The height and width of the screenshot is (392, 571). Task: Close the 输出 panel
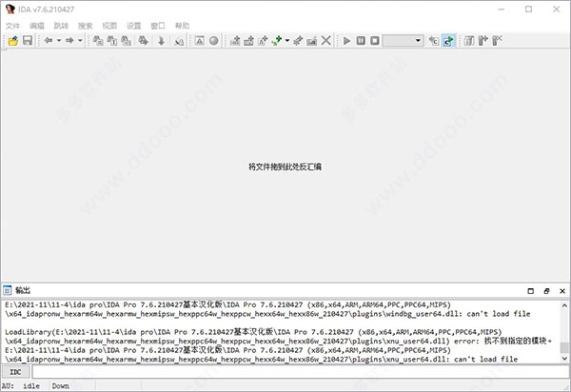click(562, 291)
